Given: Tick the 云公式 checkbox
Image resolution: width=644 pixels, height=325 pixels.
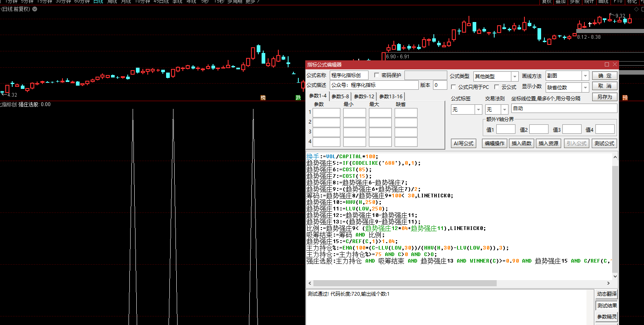Looking at the screenshot, I should click(x=497, y=87).
